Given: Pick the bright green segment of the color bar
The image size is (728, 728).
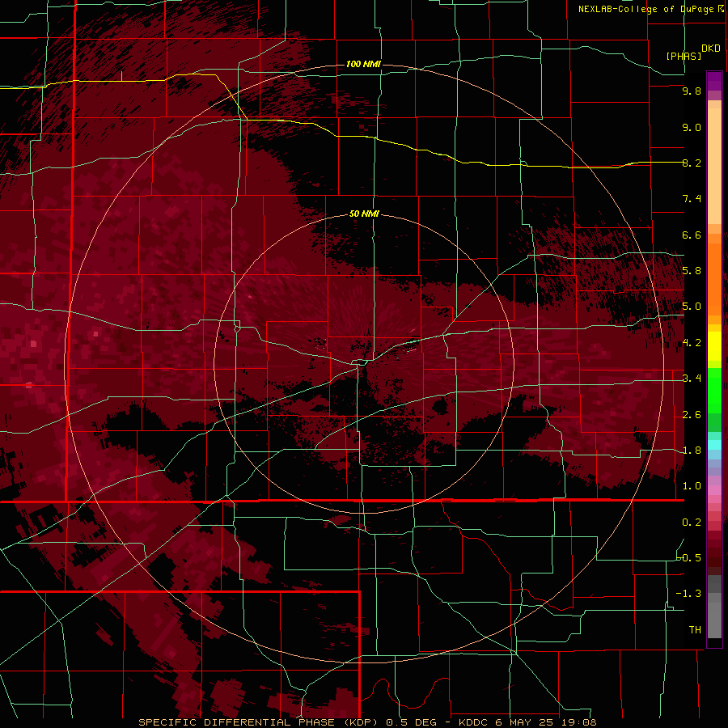Looking at the screenshot, I should pos(714,391).
